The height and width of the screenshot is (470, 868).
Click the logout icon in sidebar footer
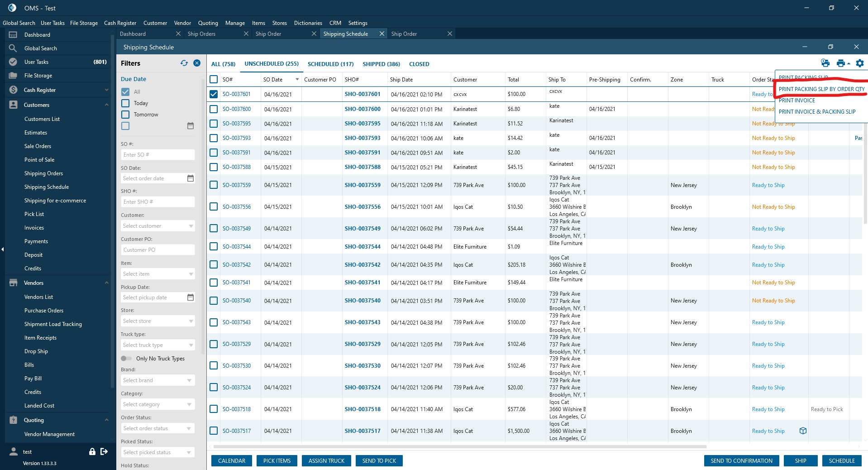coord(104,451)
